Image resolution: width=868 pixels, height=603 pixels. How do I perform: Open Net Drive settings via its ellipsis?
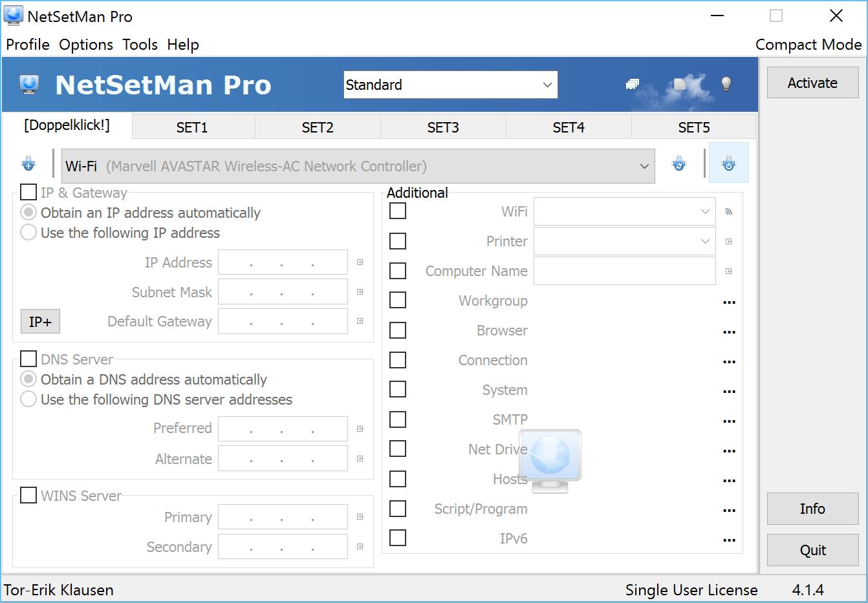(x=730, y=450)
